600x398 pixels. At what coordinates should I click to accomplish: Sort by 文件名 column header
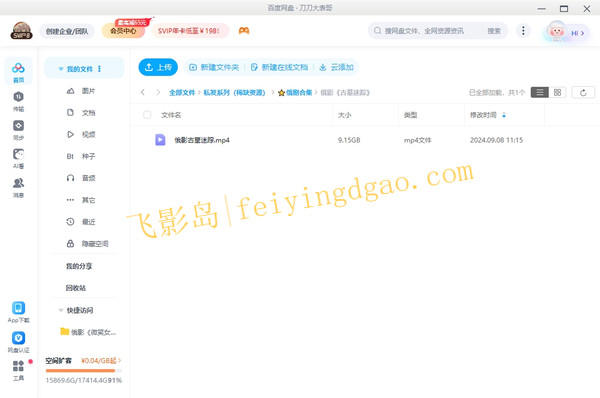(171, 115)
